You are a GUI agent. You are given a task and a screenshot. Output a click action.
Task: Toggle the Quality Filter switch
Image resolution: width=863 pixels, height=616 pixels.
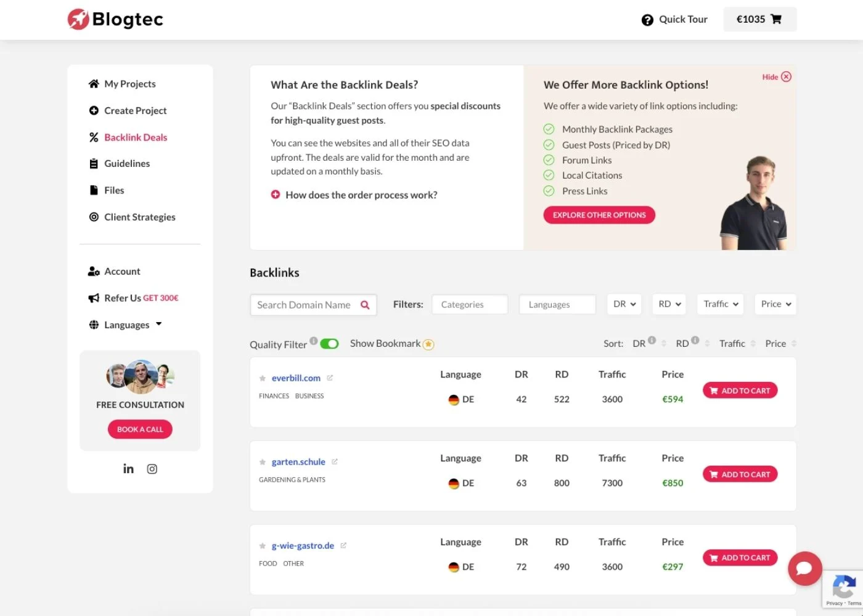click(329, 344)
